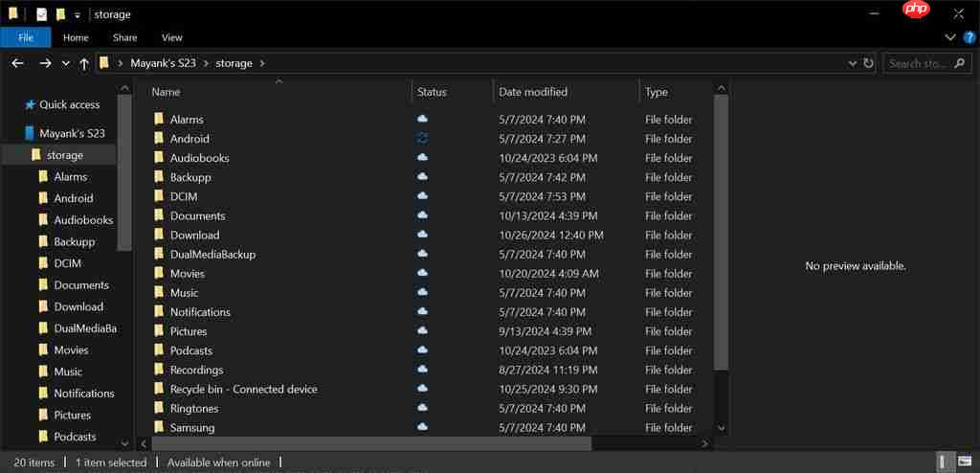This screenshot has width=980, height=473.
Task: Open the Customize Quick Access Toolbar dropdown
Action: tap(78, 15)
